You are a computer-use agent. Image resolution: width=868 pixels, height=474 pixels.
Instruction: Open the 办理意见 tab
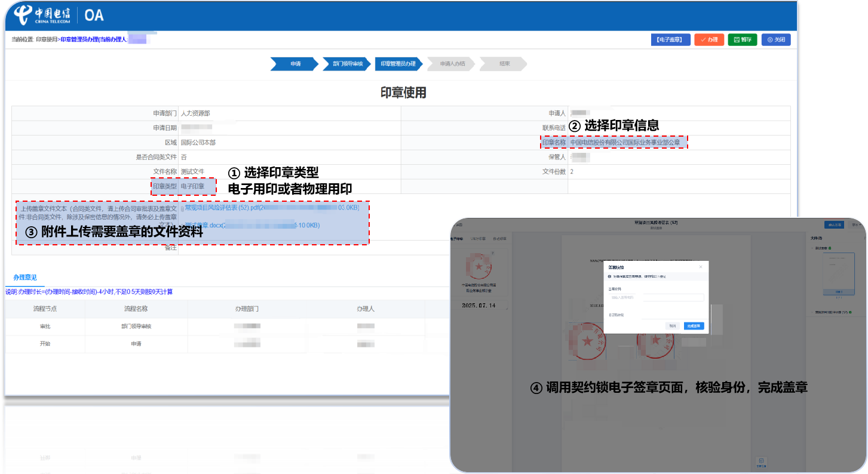pyautogui.click(x=25, y=278)
